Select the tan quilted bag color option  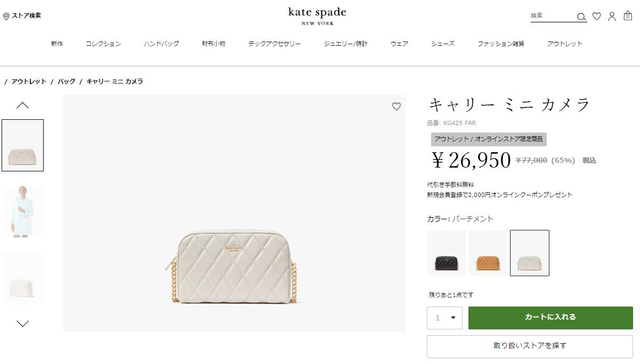pyautogui.click(x=488, y=253)
